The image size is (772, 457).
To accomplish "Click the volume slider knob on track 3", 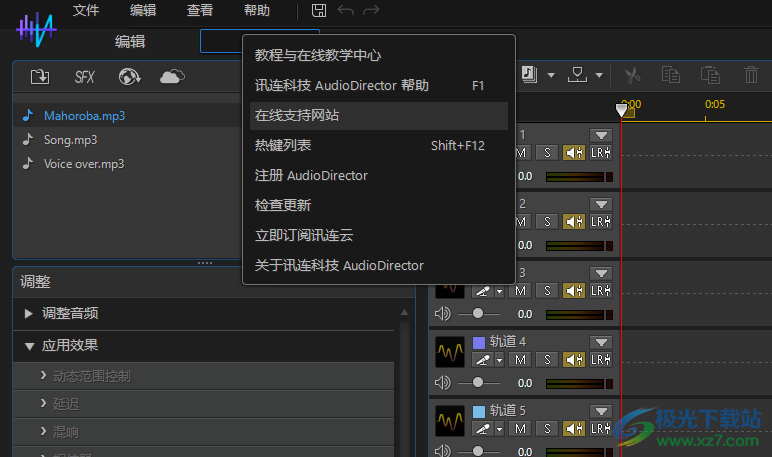I will coord(478,314).
